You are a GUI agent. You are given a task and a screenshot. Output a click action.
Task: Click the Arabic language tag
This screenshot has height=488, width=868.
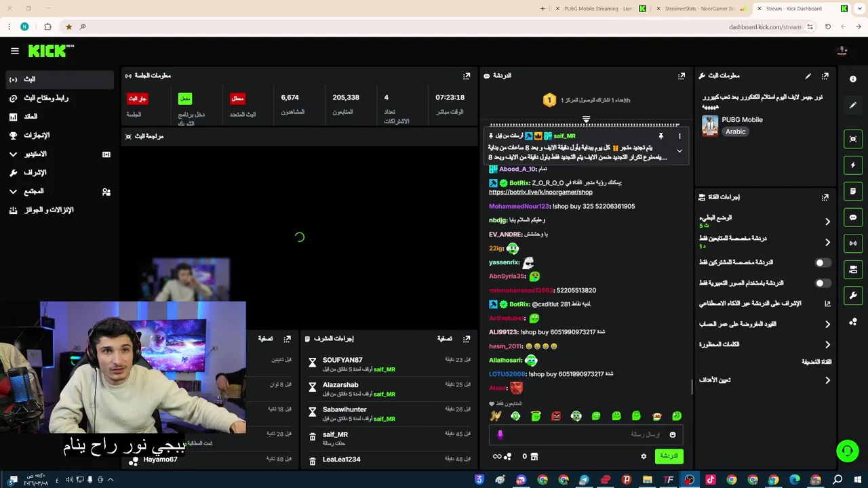[736, 131]
